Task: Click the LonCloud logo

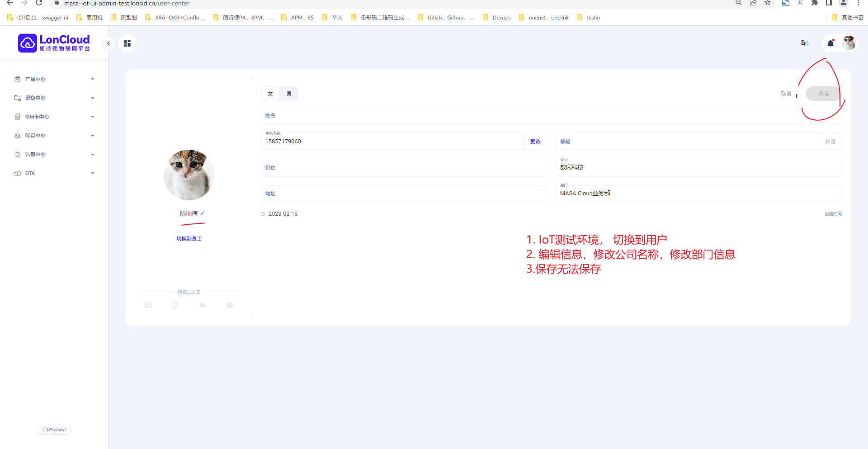Action: point(54,43)
